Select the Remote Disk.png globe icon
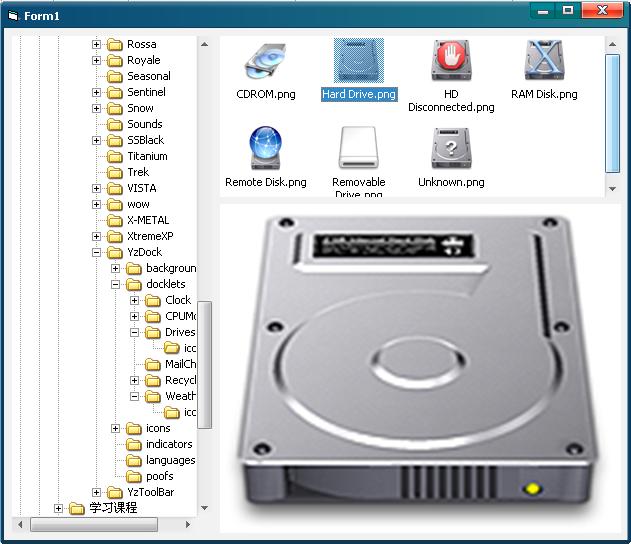The width and height of the screenshot is (631, 544). pos(265,149)
